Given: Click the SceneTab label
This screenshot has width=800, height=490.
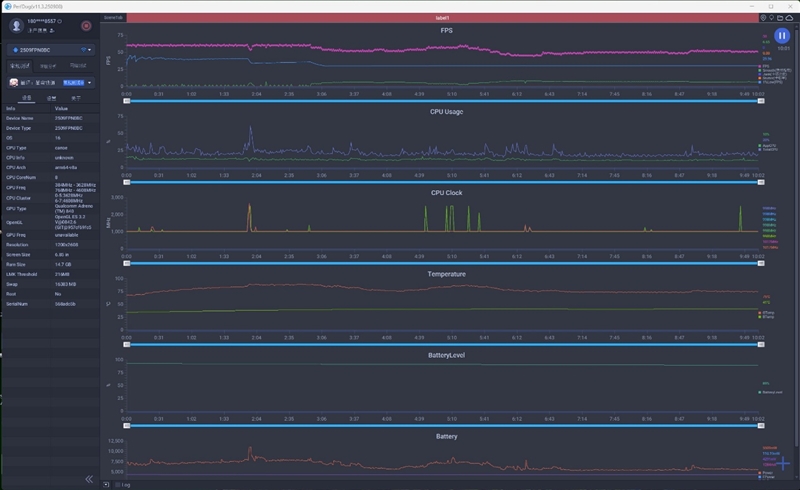Looking at the screenshot, I should [113, 18].
